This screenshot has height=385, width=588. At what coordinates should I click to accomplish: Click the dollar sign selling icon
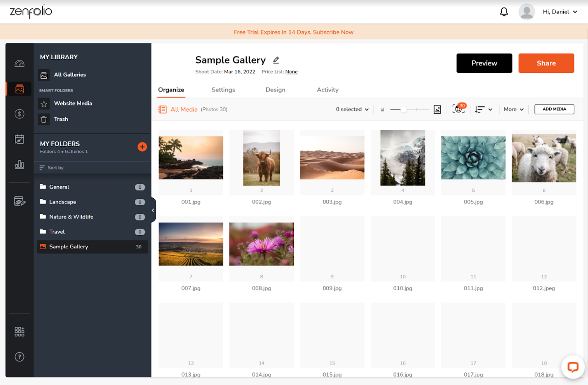click(19, 113)
